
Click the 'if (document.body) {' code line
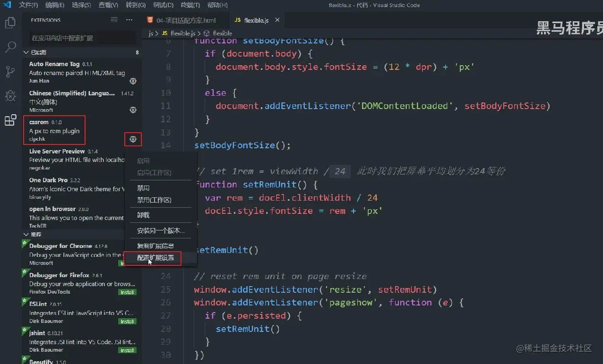[259, 53]
